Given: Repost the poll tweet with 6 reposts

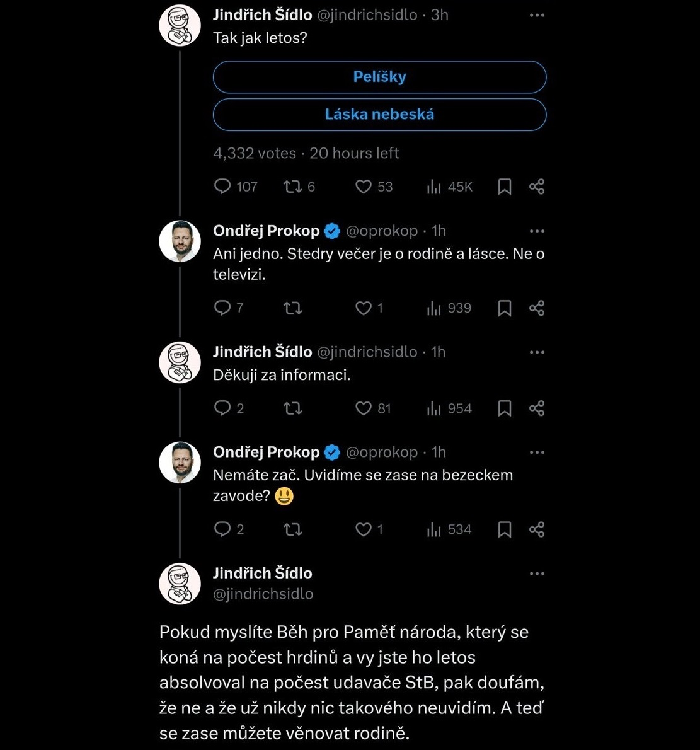Looking at the screenshot, I should click(293, 187).
